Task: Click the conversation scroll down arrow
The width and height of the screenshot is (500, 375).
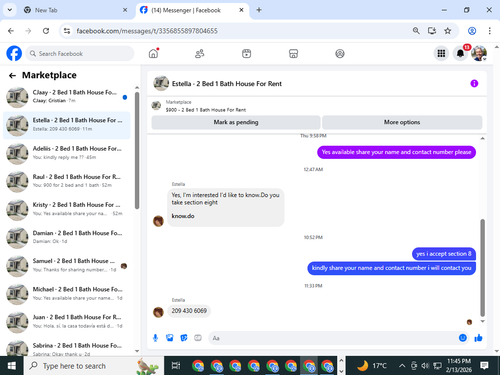Action: (482, 321)
